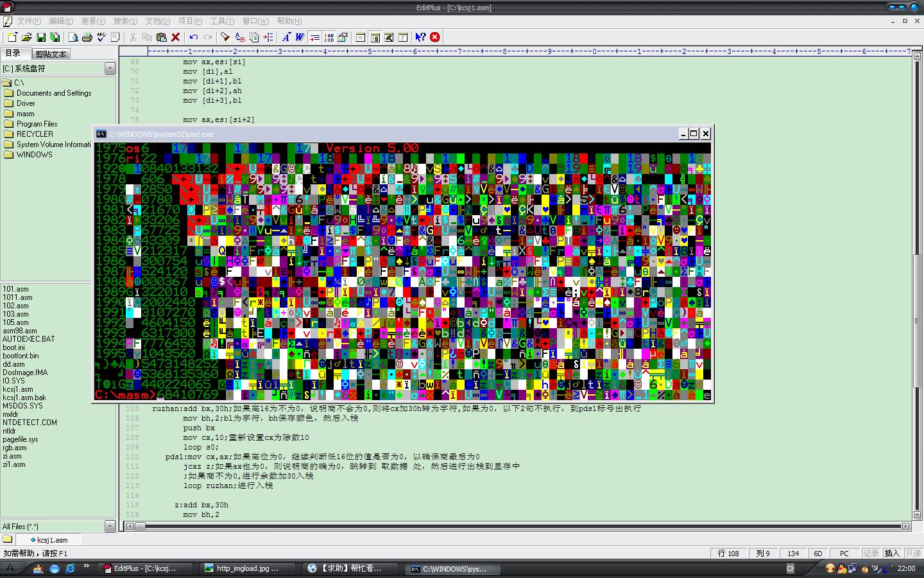Viewport: 924px width, 578px height.
Task: Click the Hex viewer H icon
Action: (x=116, y=37)
